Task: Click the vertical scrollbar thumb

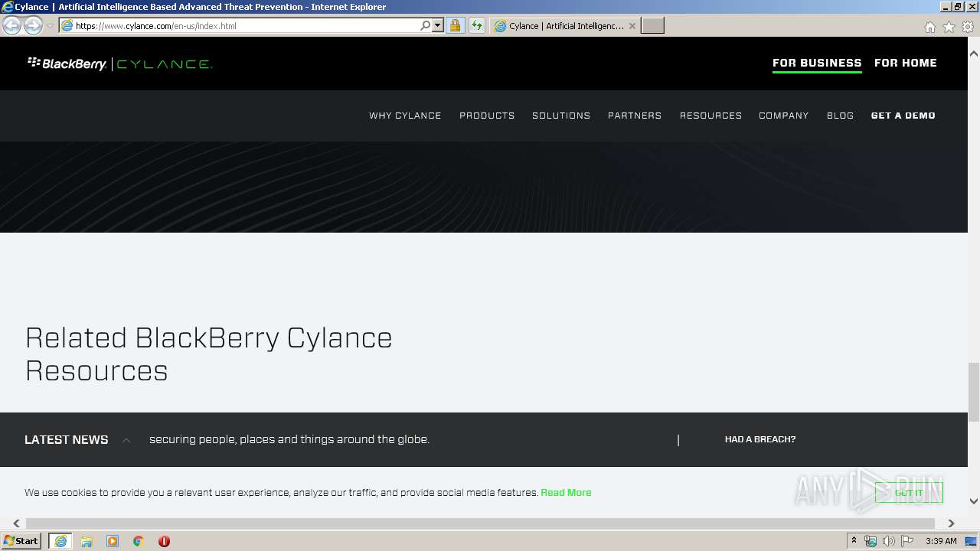Action: [974, 392]
